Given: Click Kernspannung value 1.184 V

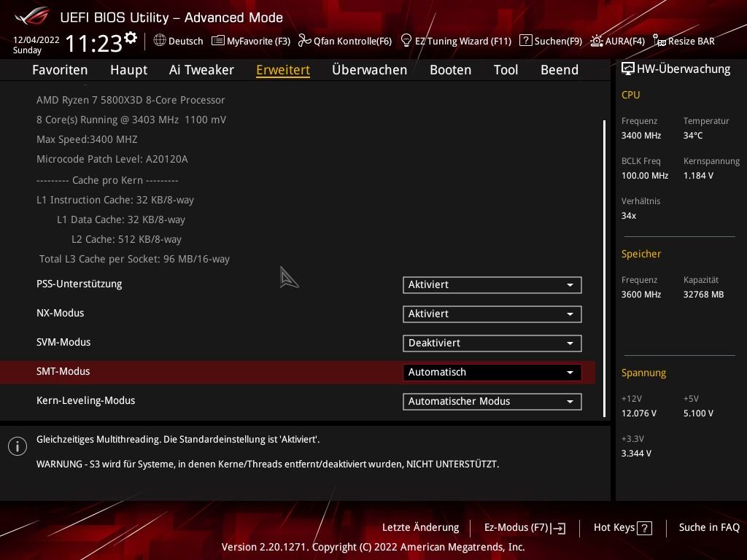Looking at the screenshot, I should [698, 176].
